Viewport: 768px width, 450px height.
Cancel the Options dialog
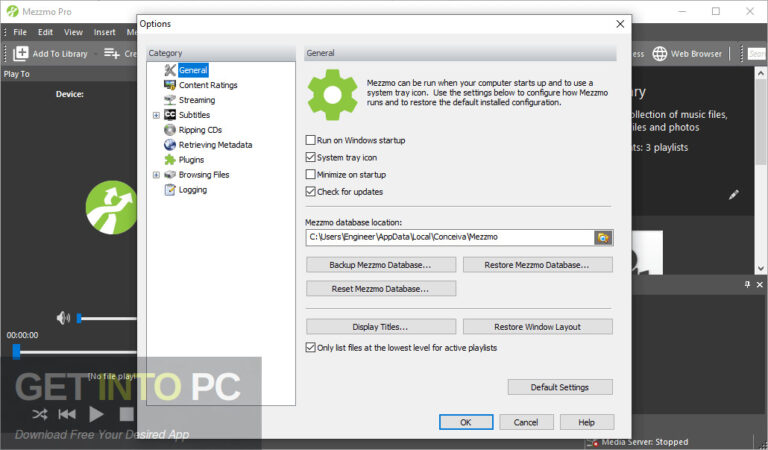[x=526, y=422]
